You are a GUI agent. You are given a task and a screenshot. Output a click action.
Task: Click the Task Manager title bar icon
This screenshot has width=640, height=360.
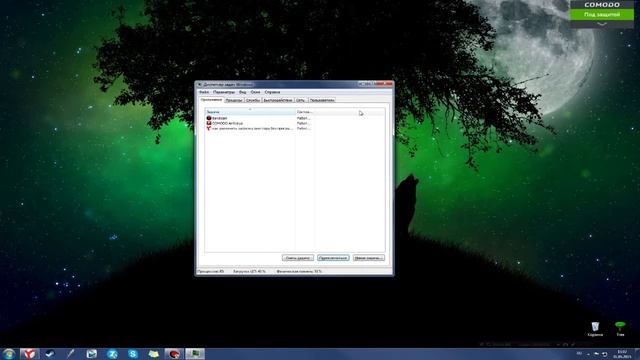click(200, 84)
